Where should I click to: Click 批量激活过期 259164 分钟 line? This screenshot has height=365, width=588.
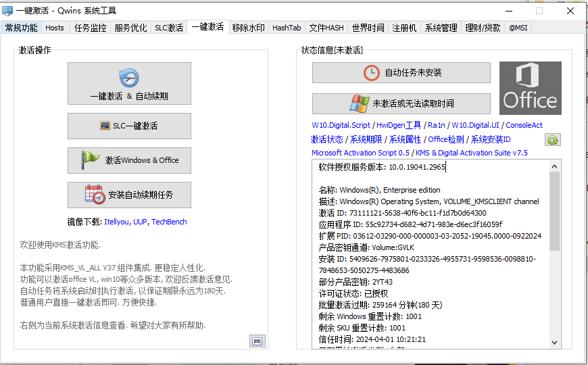pyautogui.click(x=381, y=305)
